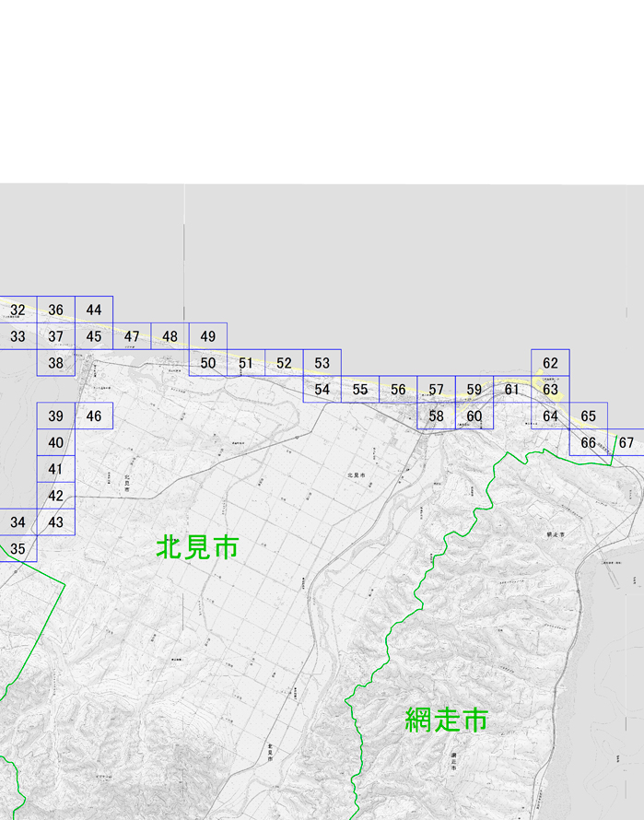Select grid cell 47
Viewport: 644px width, 820px height.
pos(132,336)
